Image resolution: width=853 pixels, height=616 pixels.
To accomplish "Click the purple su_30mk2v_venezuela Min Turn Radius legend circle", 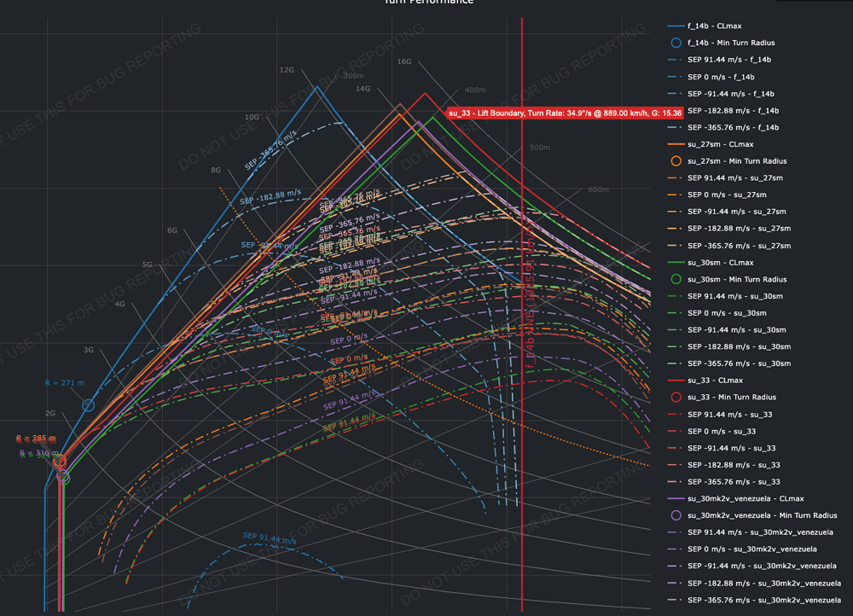I will [x=676, y=515].
